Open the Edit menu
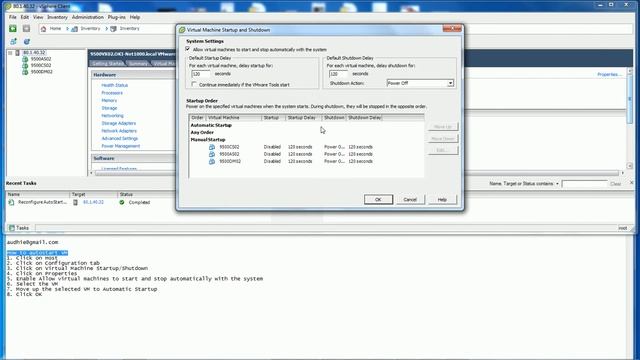The height and width of the screenshot is (360, 640). 25,17
